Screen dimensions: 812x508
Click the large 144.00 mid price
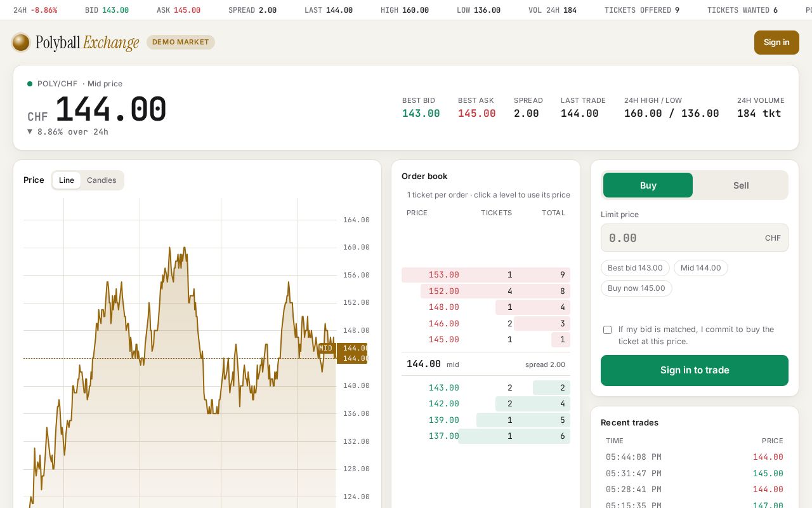[x=110, y=109]
